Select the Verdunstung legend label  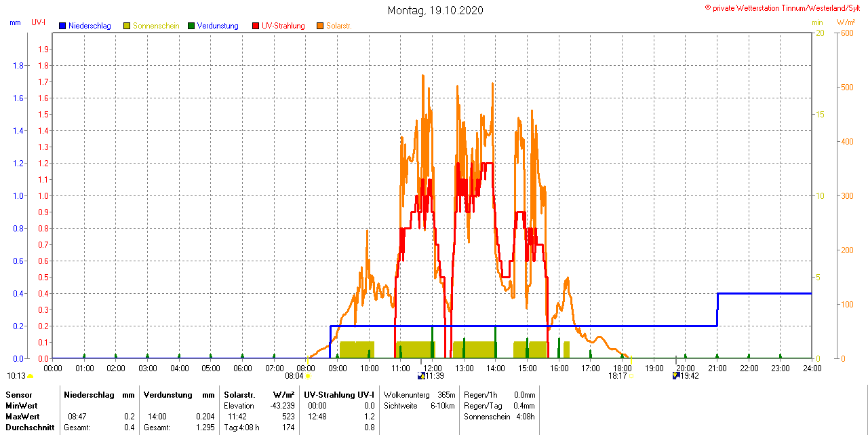[x=218, y=26]
